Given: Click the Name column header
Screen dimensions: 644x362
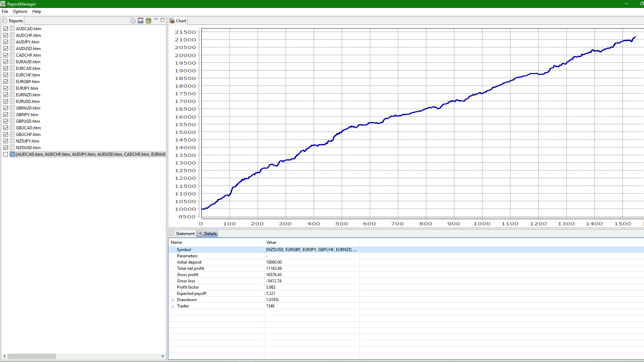Looking at the screenshot, I should (x=216, y=242).
